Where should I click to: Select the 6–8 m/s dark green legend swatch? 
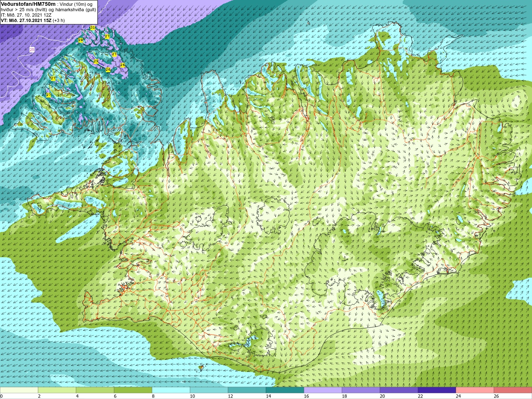click(133, 390)
